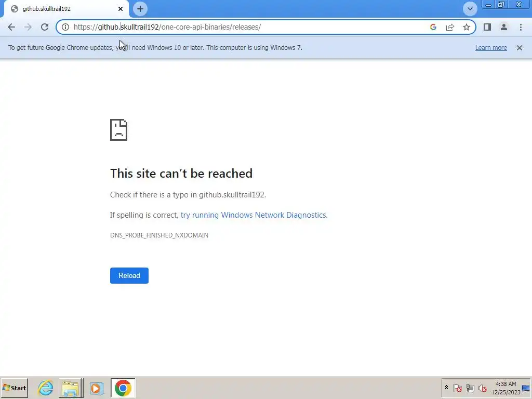The height and width of the screenshot is (399, 532).
Task: Click 'Check if there is a typo' text
Action: [188, 195]
